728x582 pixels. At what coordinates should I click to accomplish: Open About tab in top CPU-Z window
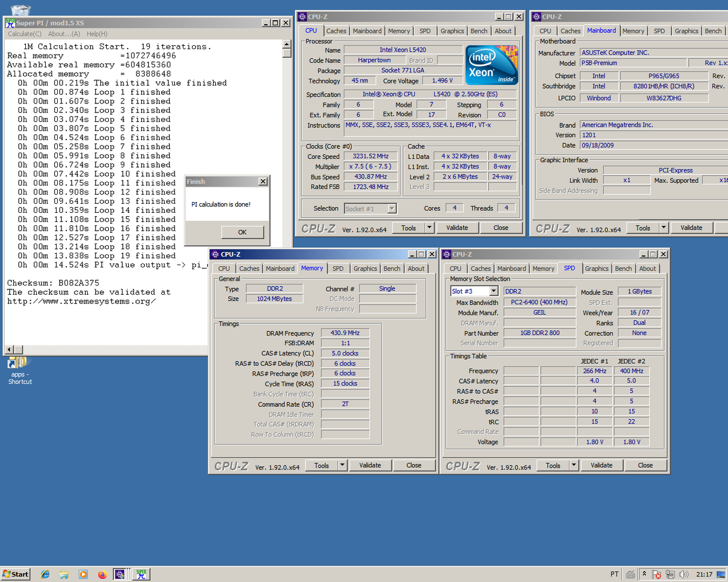click(503, 31)
